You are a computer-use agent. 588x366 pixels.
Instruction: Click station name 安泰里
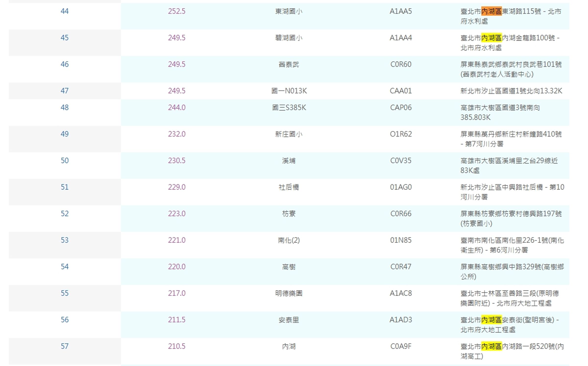click(289, 320)
